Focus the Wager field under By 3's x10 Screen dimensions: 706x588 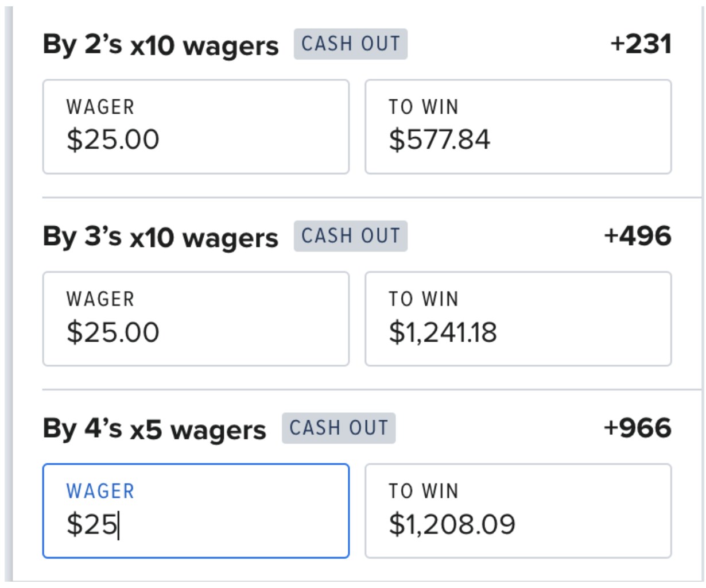(196, 319)
